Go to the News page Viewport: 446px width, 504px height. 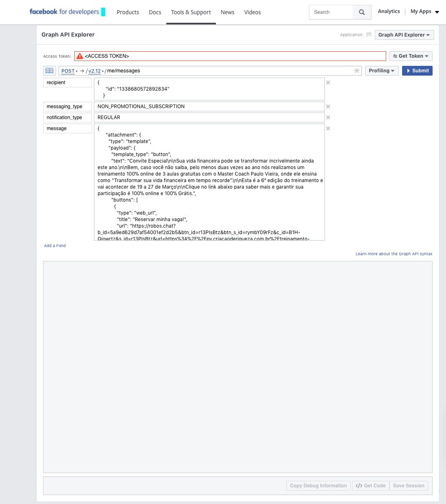[x=227, y=12]
